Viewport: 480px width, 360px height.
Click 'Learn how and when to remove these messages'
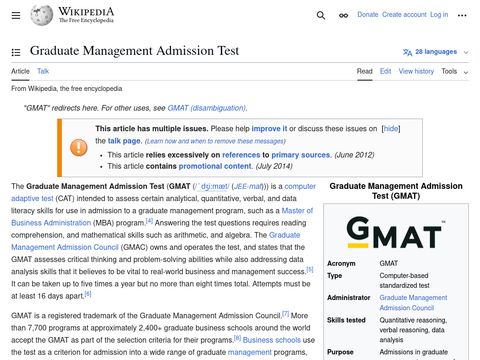(x=215, y=141)
